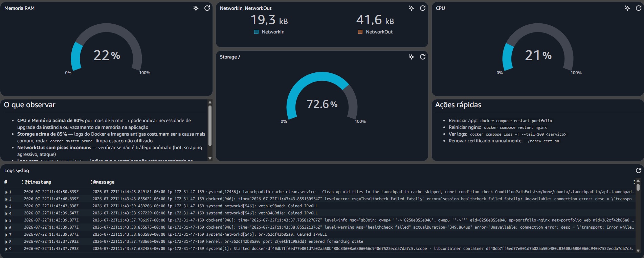
Task: Click the launchpadlib-cache-clean.service log message
Action: click(363, 192)
